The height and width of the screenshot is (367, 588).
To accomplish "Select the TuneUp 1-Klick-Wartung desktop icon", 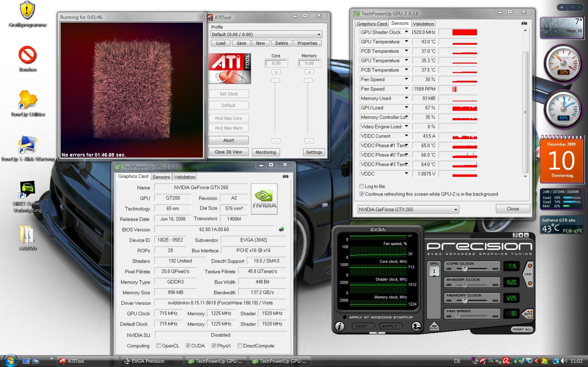I will coord(28,149).
